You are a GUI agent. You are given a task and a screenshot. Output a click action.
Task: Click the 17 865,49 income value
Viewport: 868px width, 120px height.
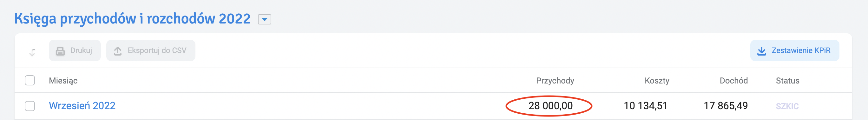[x=726, y=106]
